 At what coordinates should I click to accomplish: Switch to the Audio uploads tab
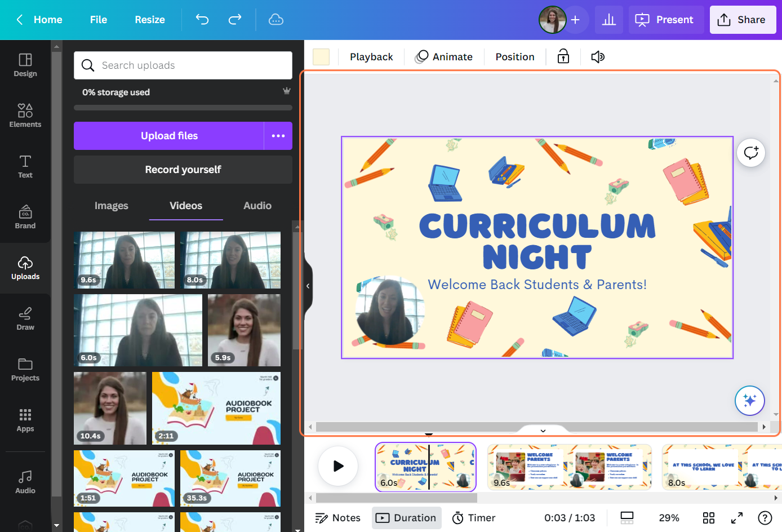[257, 206]
